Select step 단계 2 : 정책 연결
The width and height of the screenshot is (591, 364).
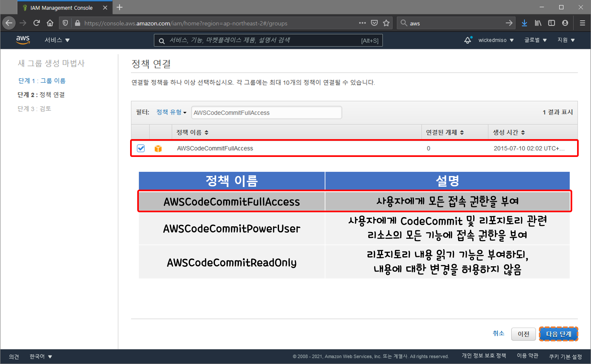tap(41, 94)
